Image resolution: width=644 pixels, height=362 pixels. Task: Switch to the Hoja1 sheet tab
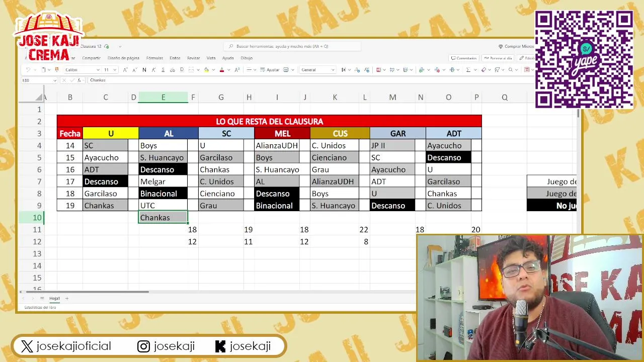coord(54,298)
